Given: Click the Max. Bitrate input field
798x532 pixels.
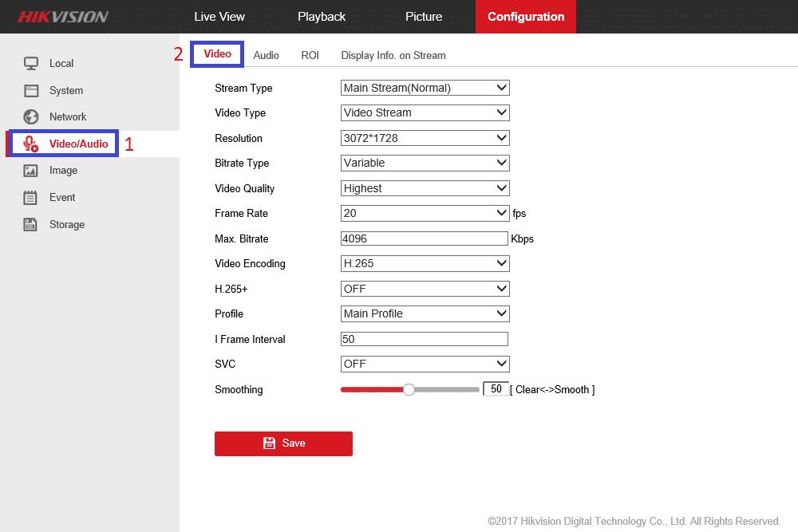Looking at the screenshot, I should [425, 238].
